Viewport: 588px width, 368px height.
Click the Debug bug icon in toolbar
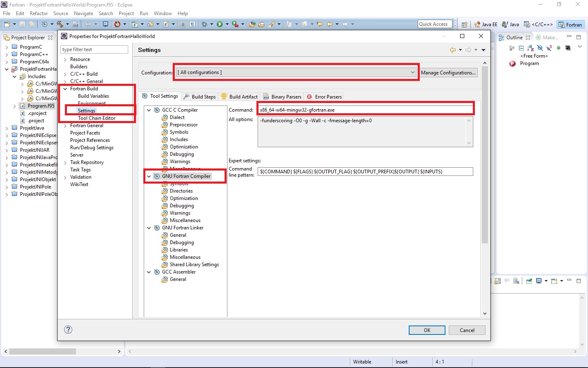click(x=205, y=25)
